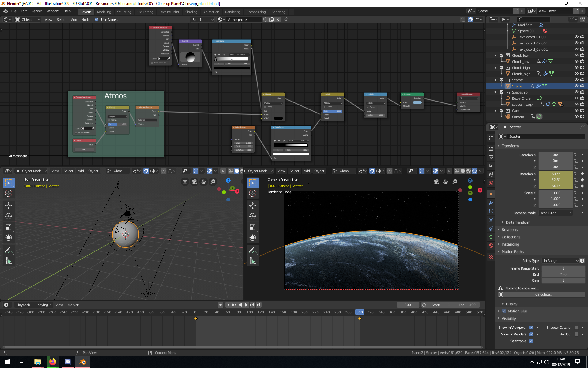Expand the Relations panel
This screenshot has width=588, height=368.
coord(509,230)
